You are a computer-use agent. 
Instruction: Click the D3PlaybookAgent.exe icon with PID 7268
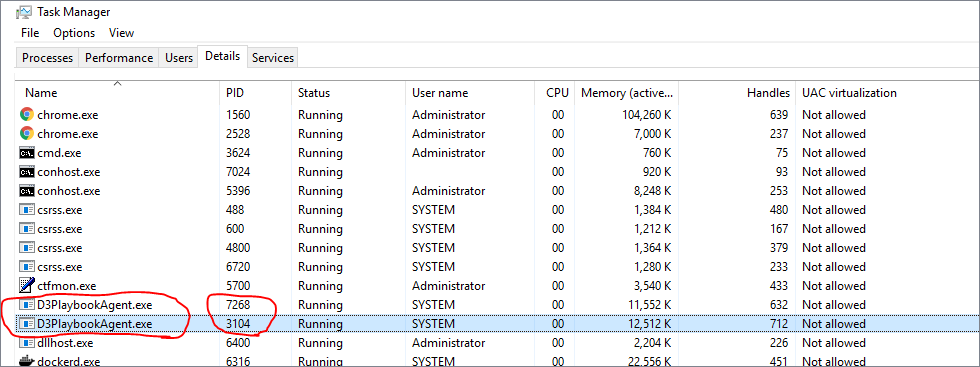coord(26,305)
